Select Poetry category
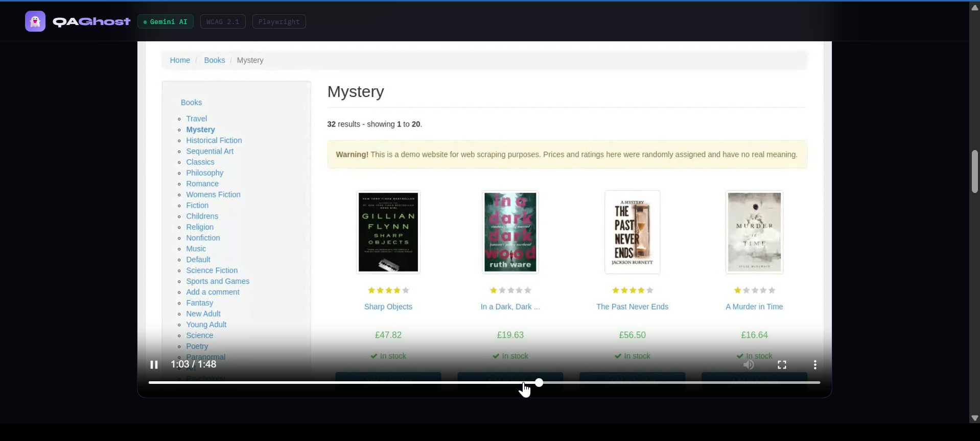This screenshot has width=980, height=441. click(x=197, y=346)
